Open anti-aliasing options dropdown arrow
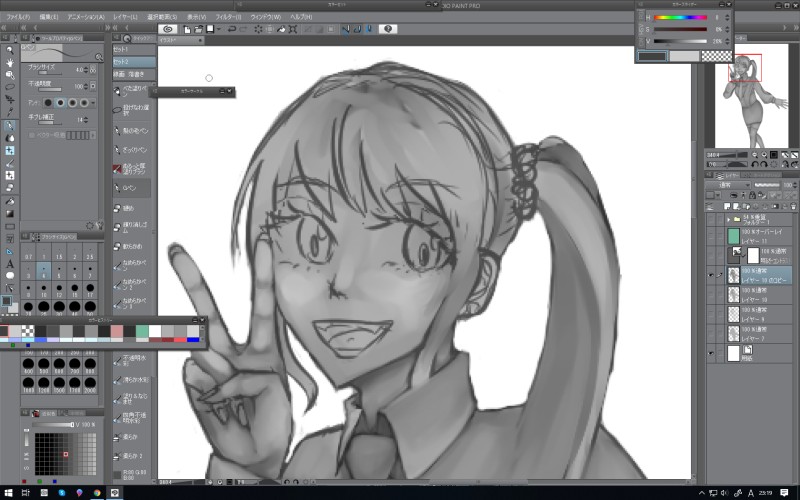The height and width of the screenshot is (500, 800). 93,103
